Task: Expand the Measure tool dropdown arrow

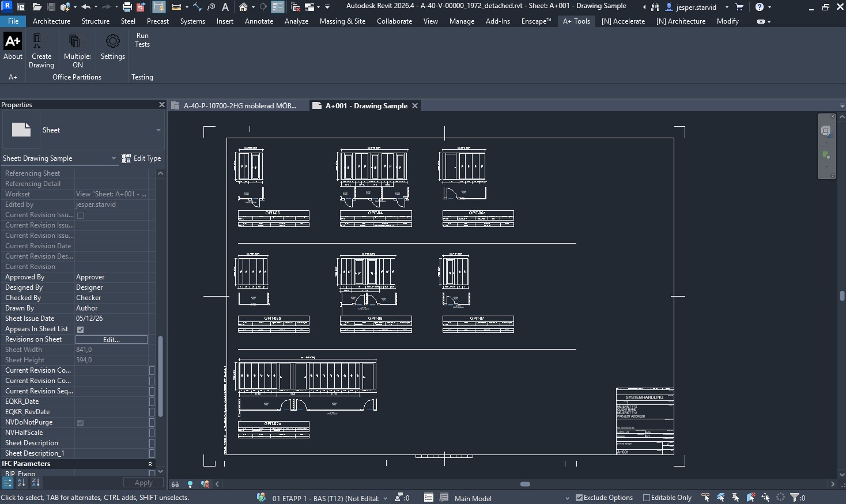Action: 187,7
